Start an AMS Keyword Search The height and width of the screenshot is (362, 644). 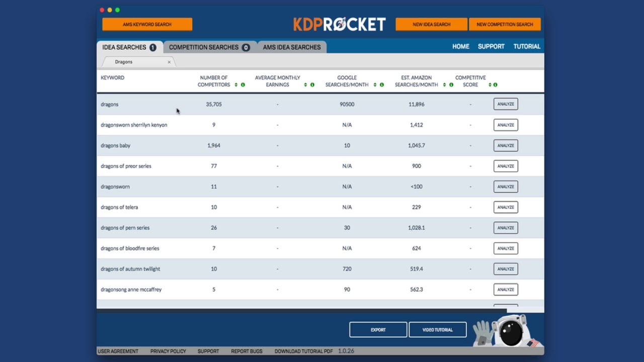[x=147, y=24]
